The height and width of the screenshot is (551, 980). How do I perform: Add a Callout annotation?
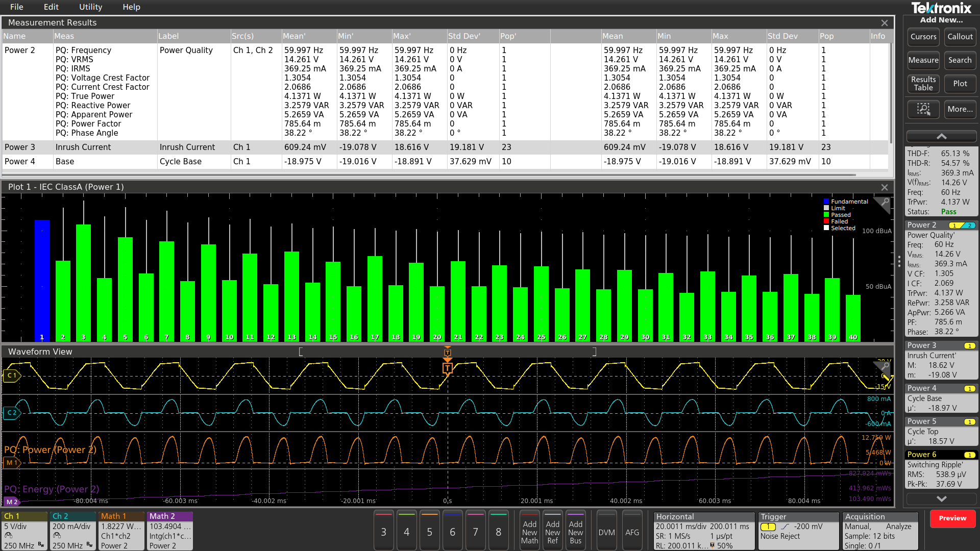(960, 36)
